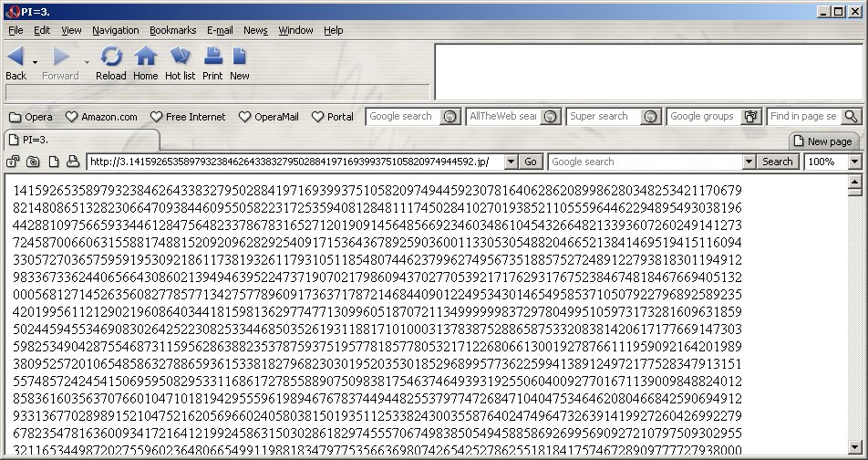The image size is (868, 460).
Task: Open the Help menu
Action: click(334, 30)
